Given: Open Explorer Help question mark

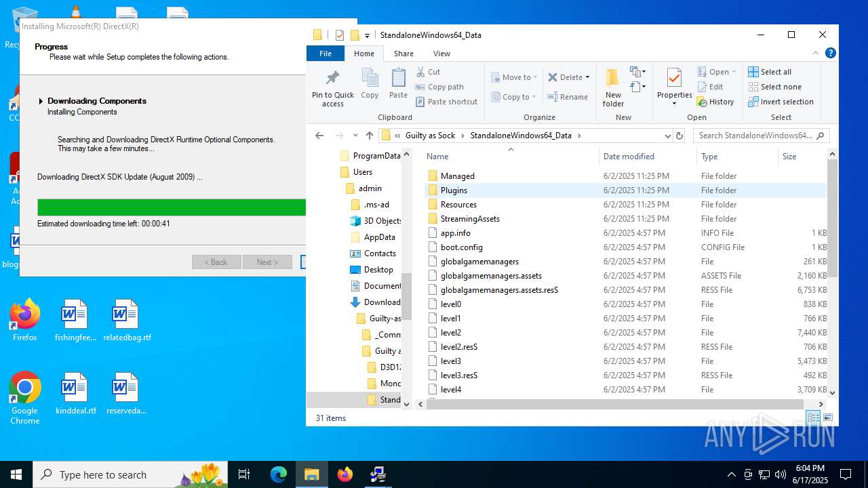Looking at the screenshot, I should [x=830, y=53].
